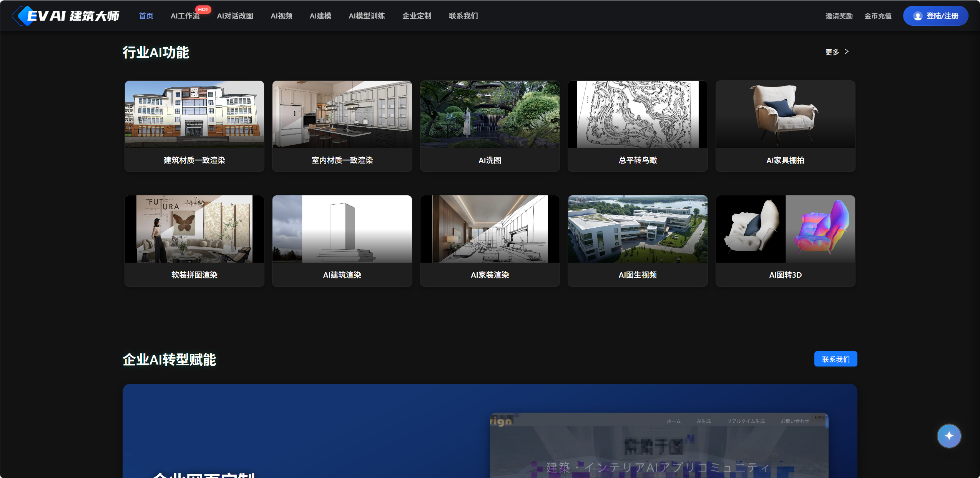This screenshot has width=980, height=478.
Task: Open the AI建模 nav item
Action: [x=320, y=16]
